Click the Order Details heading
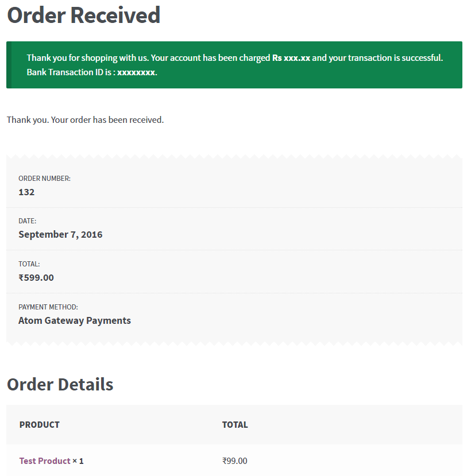471x476 pixels. 60,384
